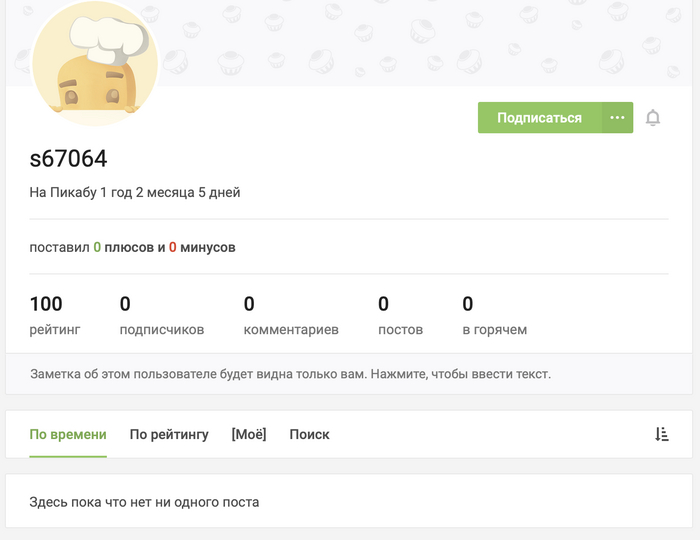Click the 0 постов stat
Viewport: 700px width, 540px height.
pos(400,315)
